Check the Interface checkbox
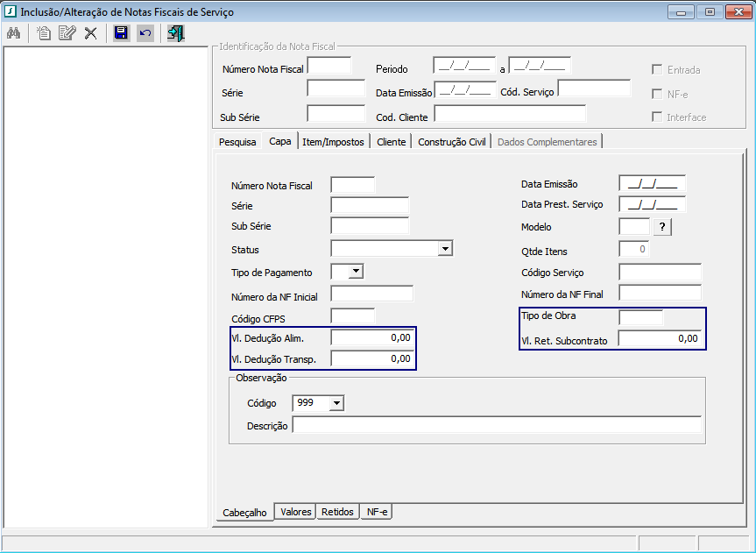The height and width of the screenshot is (553, 756). pos(656,117)
